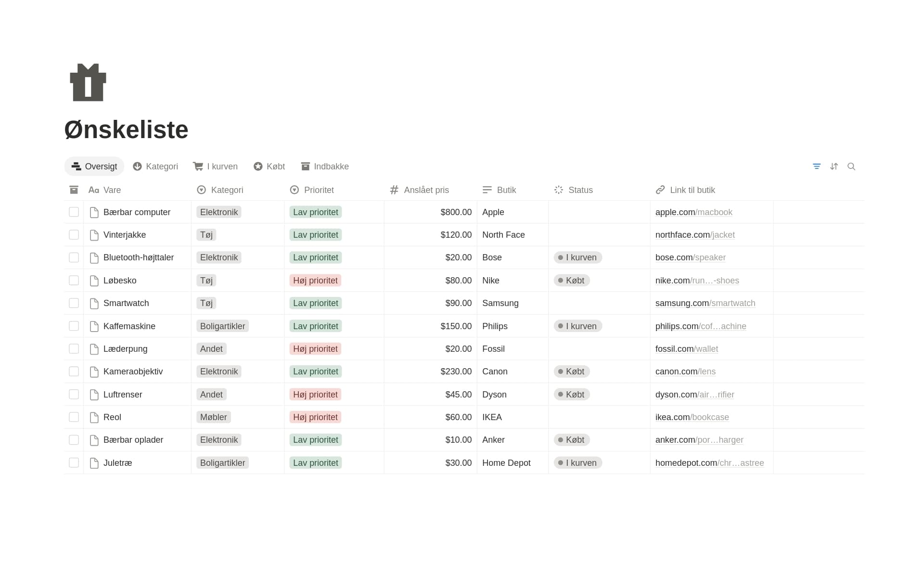The width and height of the screenshot is (924, 577).
Task: Tick the checkbox for Bærbar computer
Action: coord(74,212)
